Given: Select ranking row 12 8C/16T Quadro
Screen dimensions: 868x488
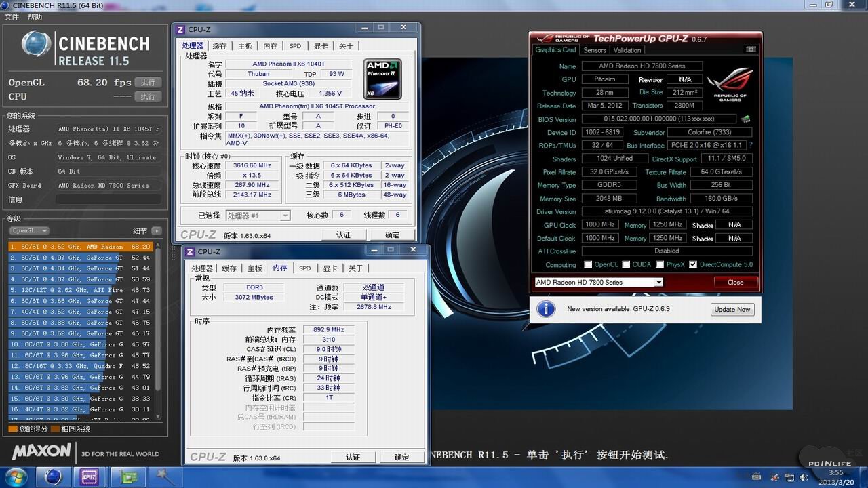Looking at the screenshot, I should [x=81, y=366].
